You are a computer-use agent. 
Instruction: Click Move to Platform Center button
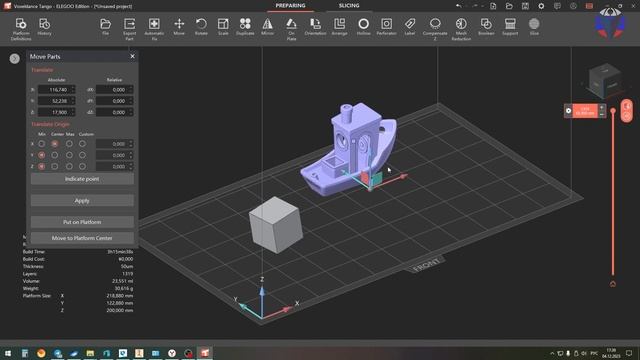coord(82,238)
